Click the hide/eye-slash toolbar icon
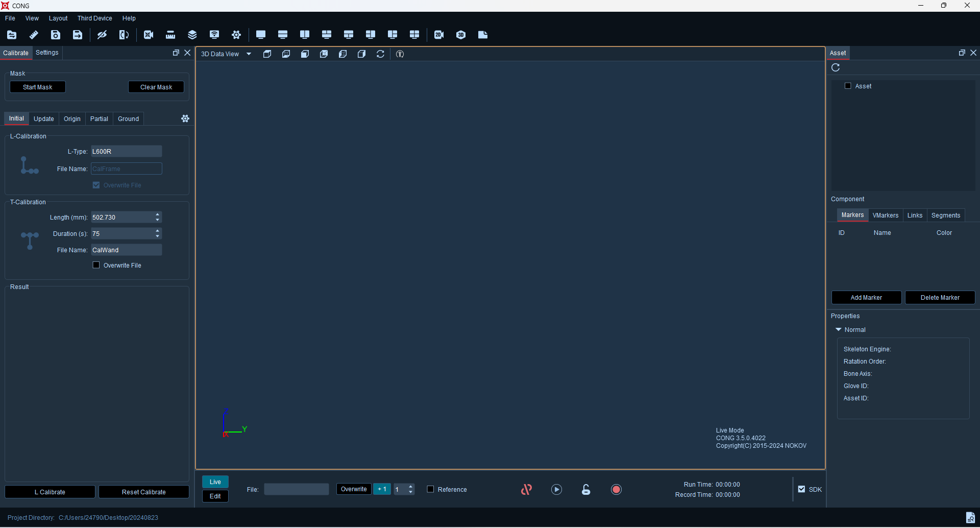The image size is (980, 528). tap(102, 35)
